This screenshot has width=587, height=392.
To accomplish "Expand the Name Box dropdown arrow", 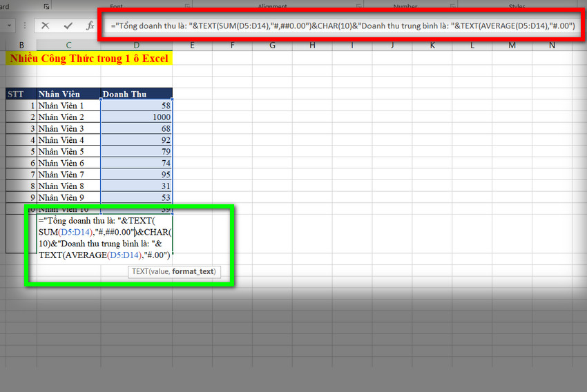I will pyautogui.click(x=9, y=26).
